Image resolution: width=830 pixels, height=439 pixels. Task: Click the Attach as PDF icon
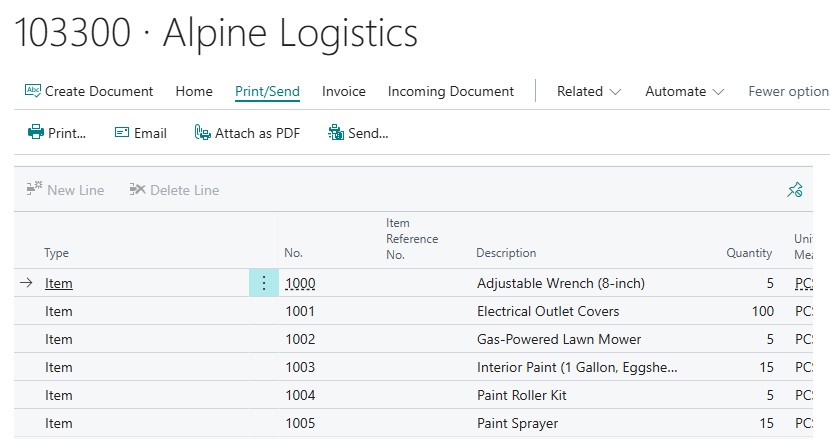point(202,132)
